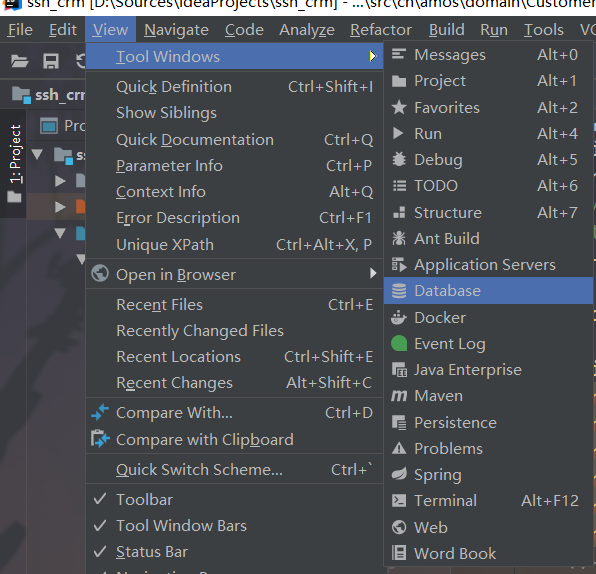Close the open View menu

coord(110,30)
